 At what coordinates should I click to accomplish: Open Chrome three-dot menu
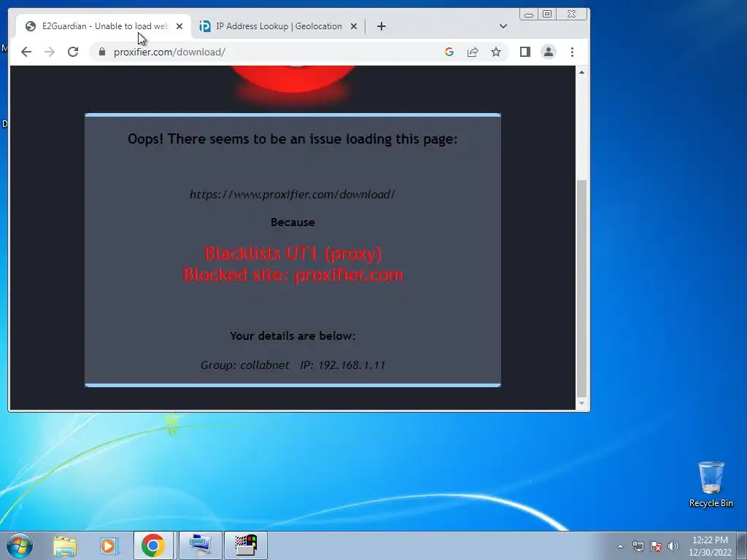(572, 52)
